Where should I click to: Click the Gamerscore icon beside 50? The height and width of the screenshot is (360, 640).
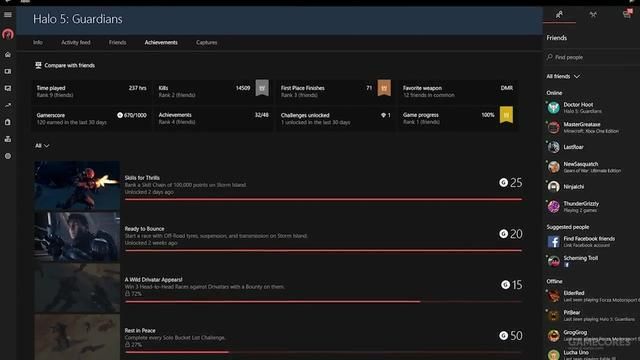click(504, 336)
